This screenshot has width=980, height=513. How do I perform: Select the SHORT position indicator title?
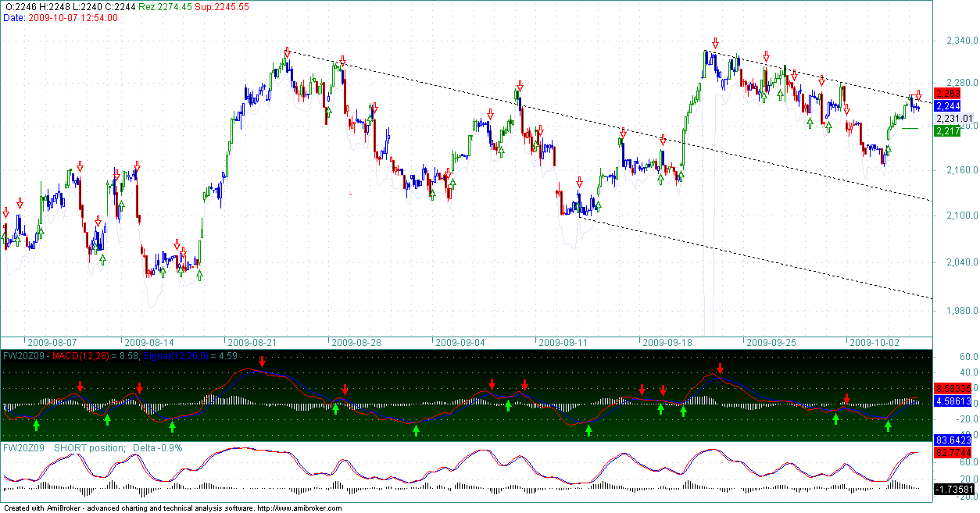pyautogui.click(x=89, y=447)
